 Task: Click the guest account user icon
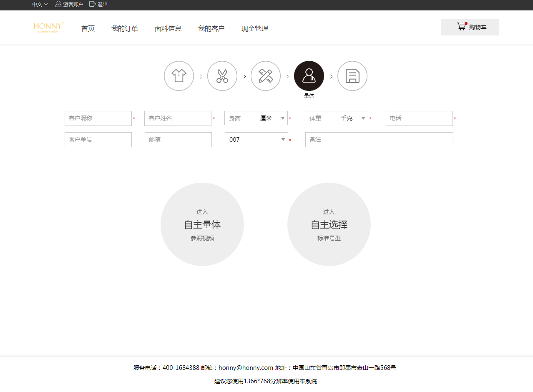(x=58, y=4)
